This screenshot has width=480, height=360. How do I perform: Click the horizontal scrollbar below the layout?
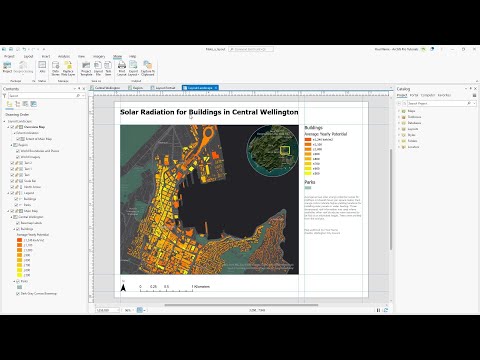coord(241,305)
